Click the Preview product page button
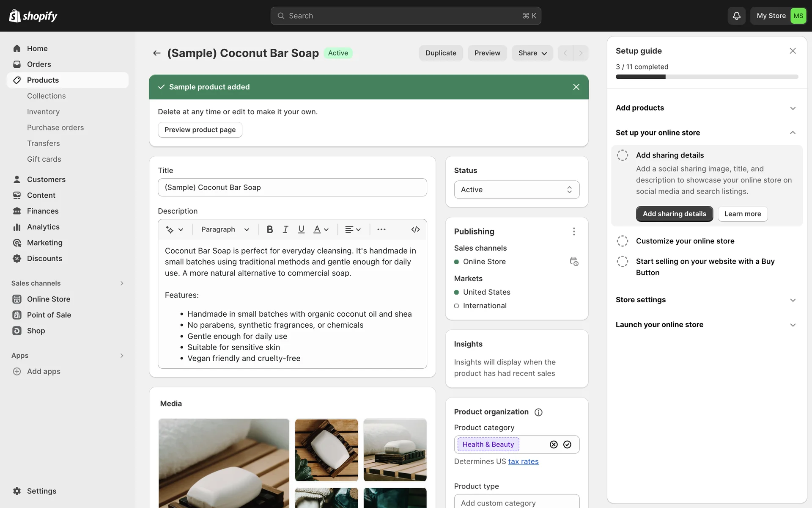This screenshot has height=508, width=812. [200, 130]
